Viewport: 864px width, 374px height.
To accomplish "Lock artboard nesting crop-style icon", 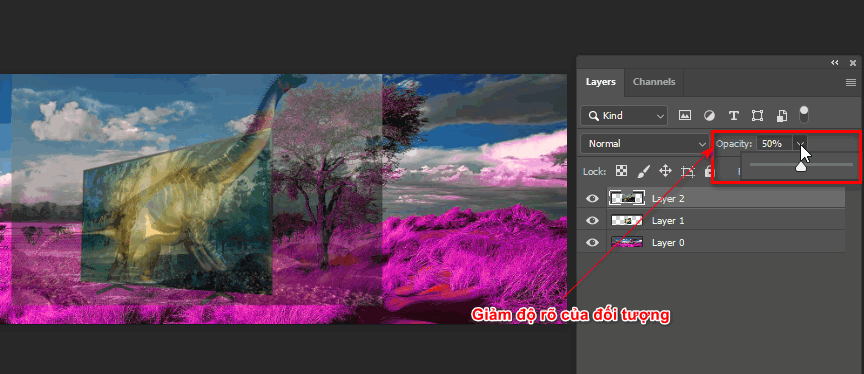I will point(688,171).
